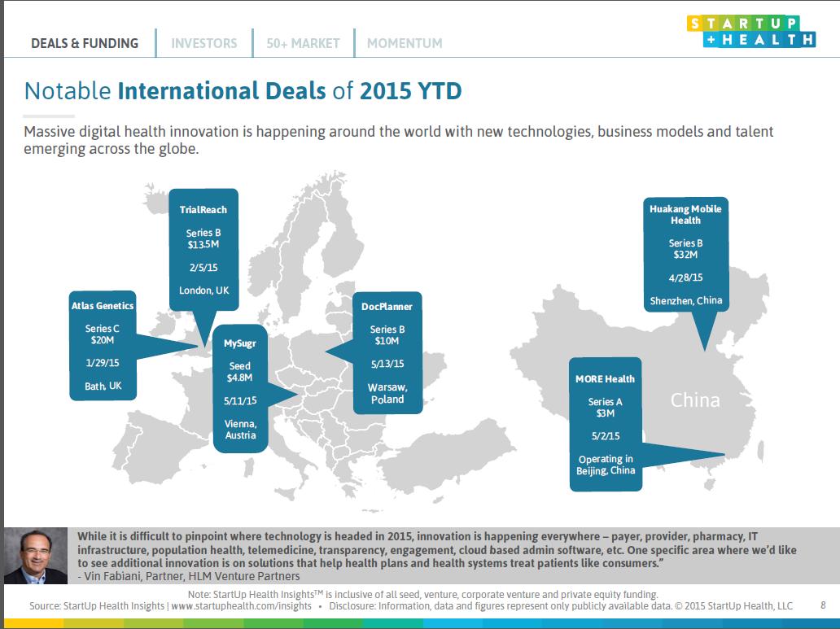
Task: Click the Seed $4.8M text
Action: pyautogui.click(x=240, y=372)
